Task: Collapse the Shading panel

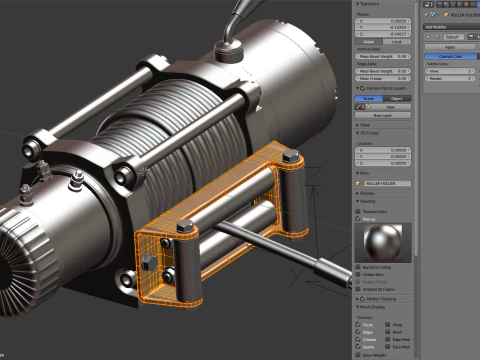Action: tap(358, 201)
